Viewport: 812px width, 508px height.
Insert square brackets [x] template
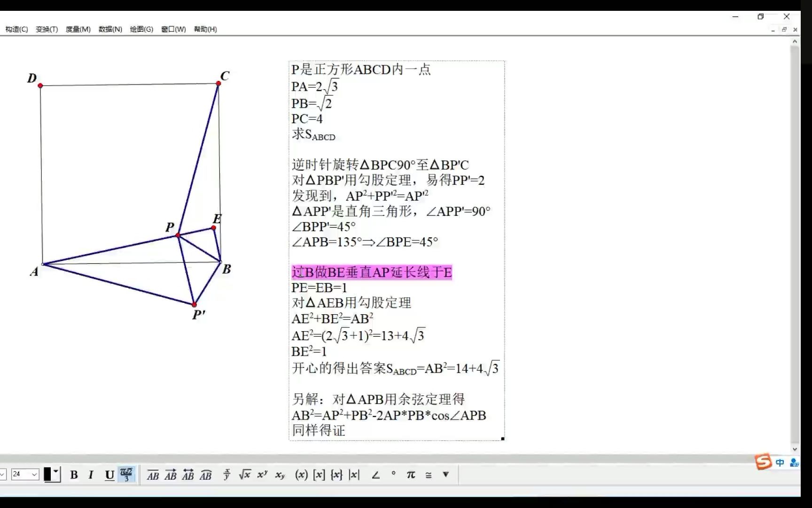click(x=319, y=475)
